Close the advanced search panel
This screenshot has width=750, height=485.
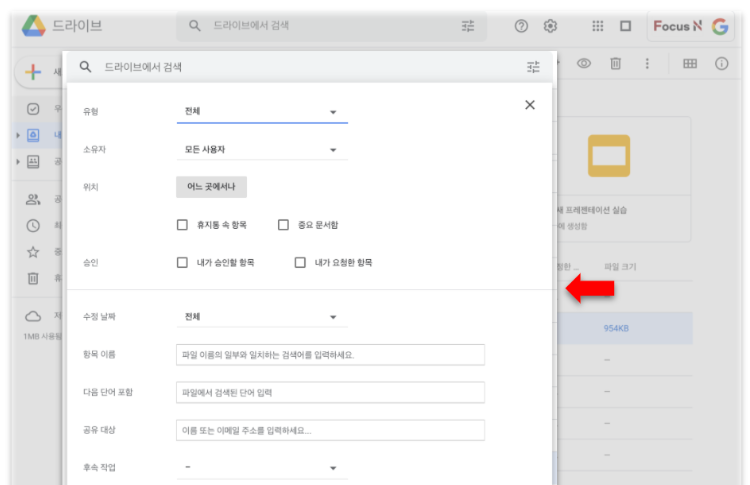pos(529,105)
